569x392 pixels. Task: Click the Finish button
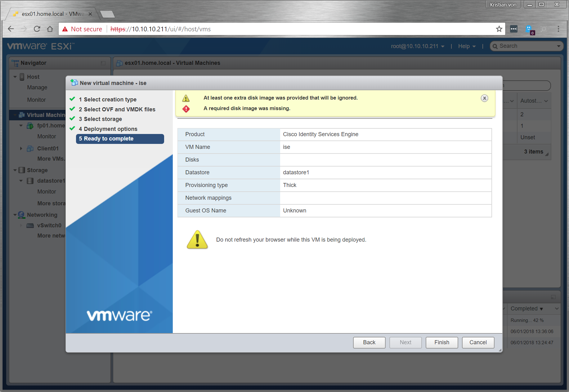(442, 342)
